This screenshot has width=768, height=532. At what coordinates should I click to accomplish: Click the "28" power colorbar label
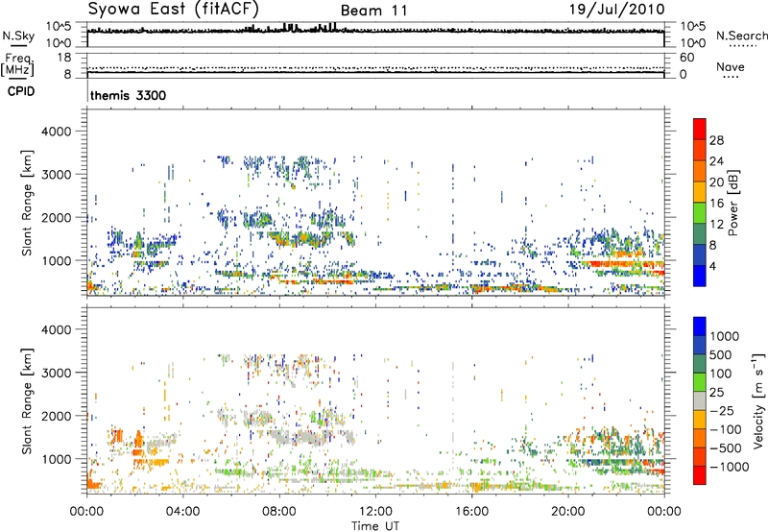[x=716, y=140]
